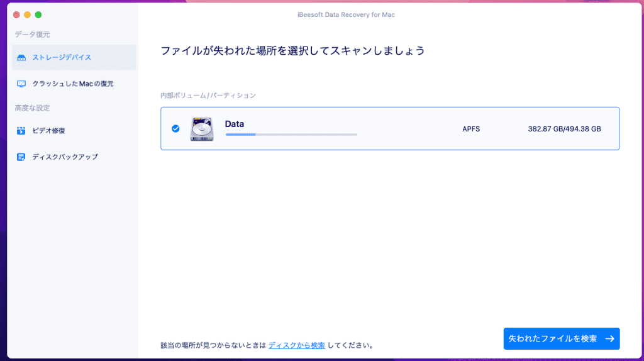Open クラッシュしたMacの復元 section
Image resolution: width=644 pixels, height=361 pixels.
click(74, 84)
